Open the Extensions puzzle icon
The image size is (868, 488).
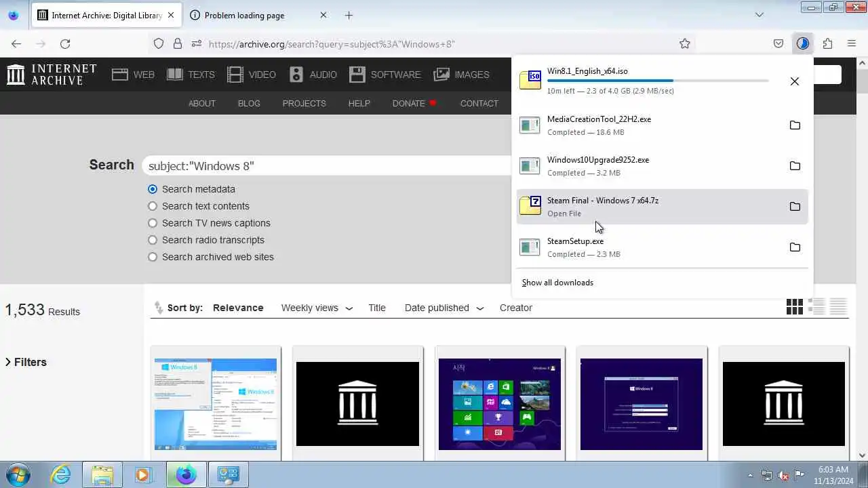tap(827, 43)
